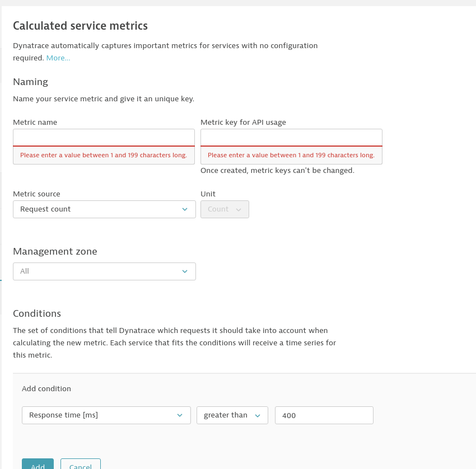Click the Management zone chevron arrow

coord(185,271)
